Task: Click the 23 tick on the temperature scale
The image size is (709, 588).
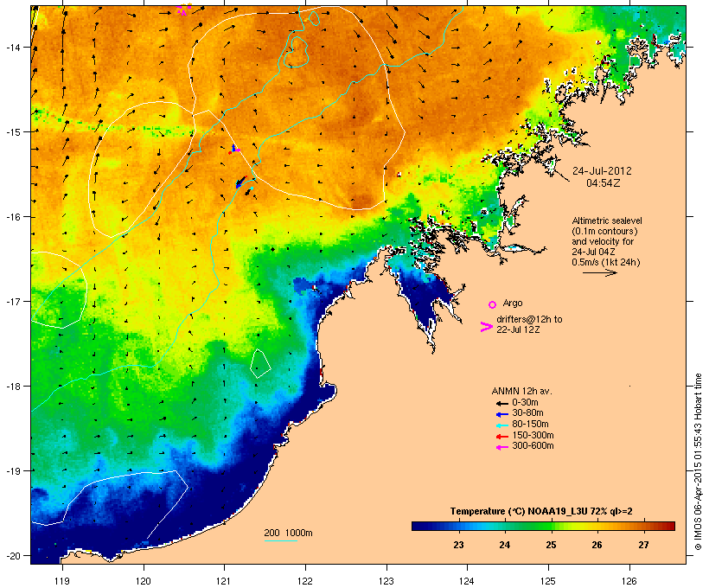Action: click(458, 545)
